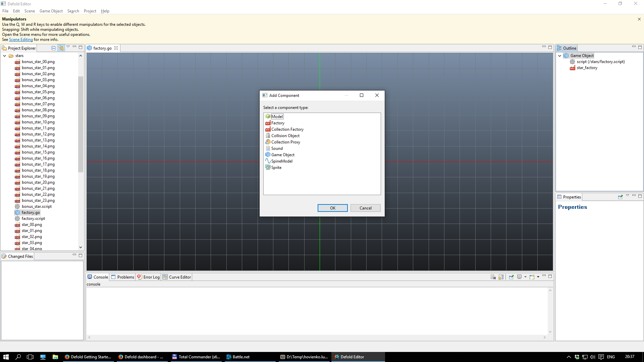Image resolution: width=644 pixels, height=362 pixels.
Task: Cancel the Add Component dialog
Action: [x=365, y=208]
